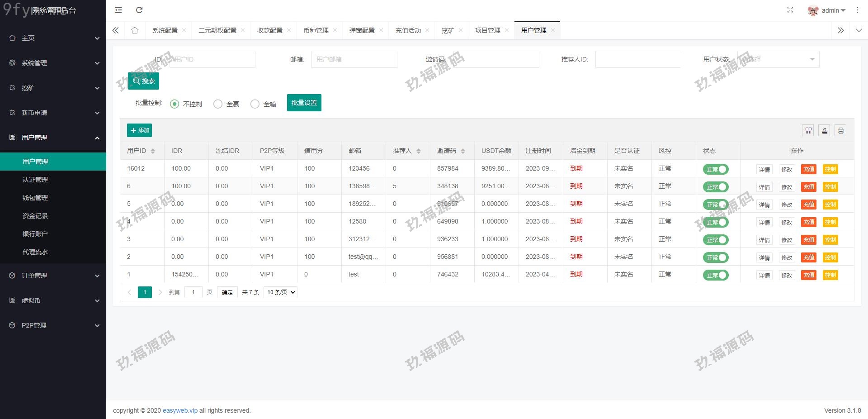
Task: Click the column filter grid icon
Action: click(808, 131)
